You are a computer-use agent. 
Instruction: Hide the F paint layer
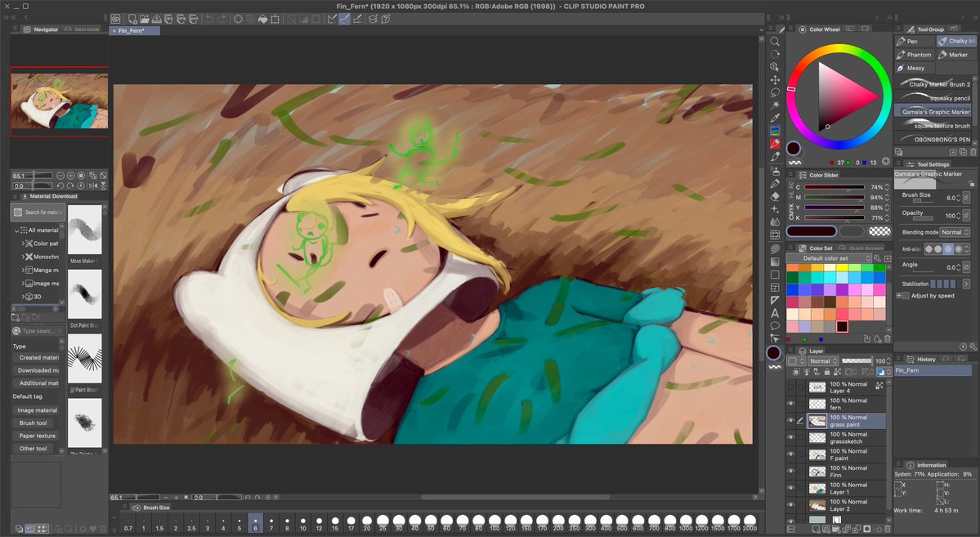pos(790,454)
